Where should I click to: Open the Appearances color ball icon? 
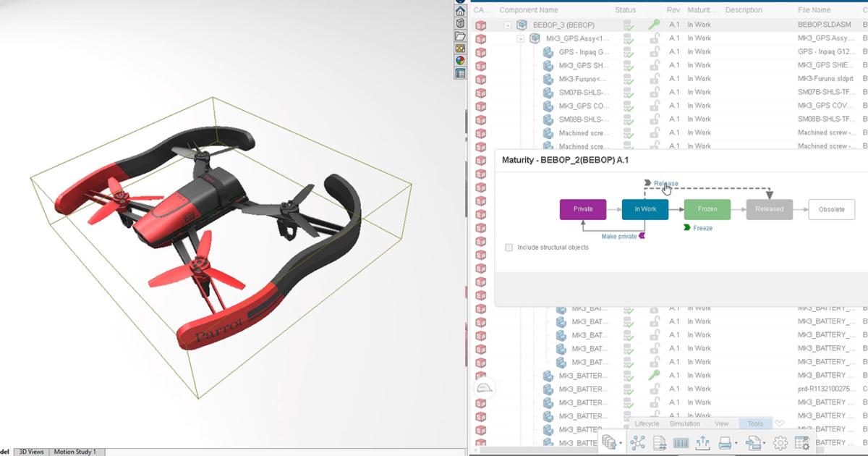(460, 61)
